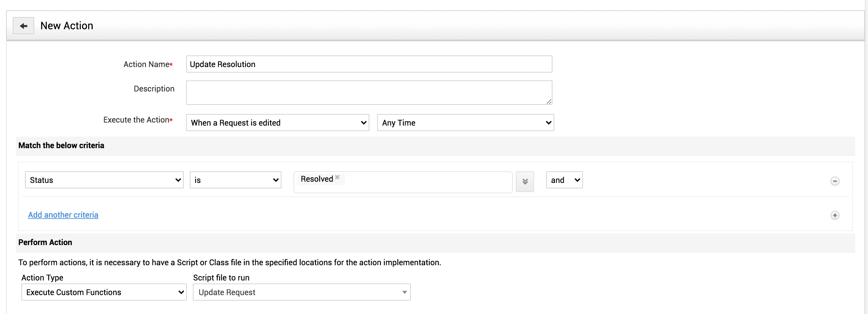Open the Status field dropdown
This screenshot has width=868, height=314.
tap(104, 180)
